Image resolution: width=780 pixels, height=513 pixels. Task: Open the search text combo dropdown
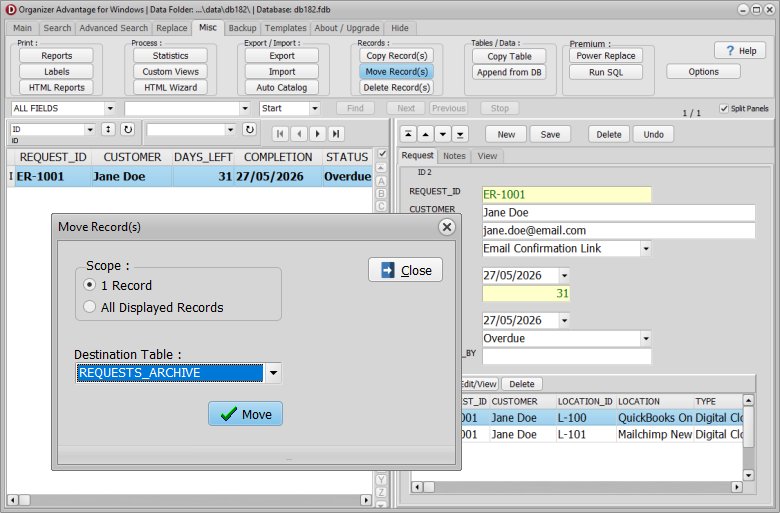tap(245, 108)
